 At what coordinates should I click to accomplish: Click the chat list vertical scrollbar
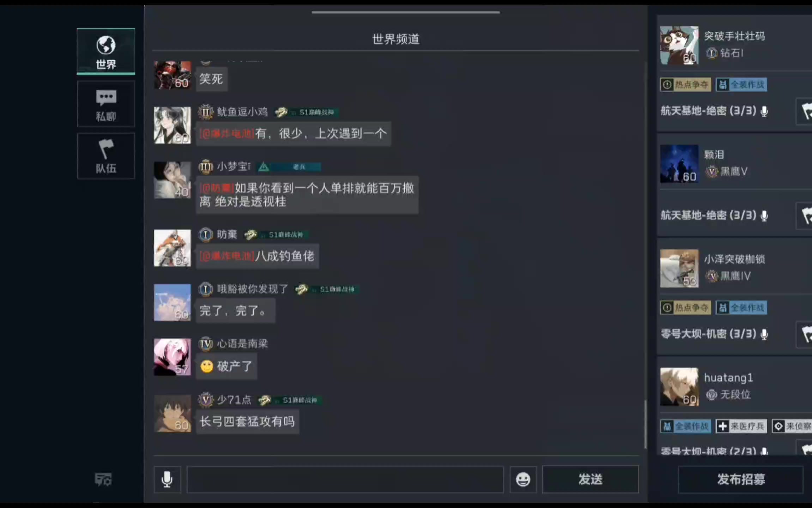pyautogui.click(x=646, y=424)
